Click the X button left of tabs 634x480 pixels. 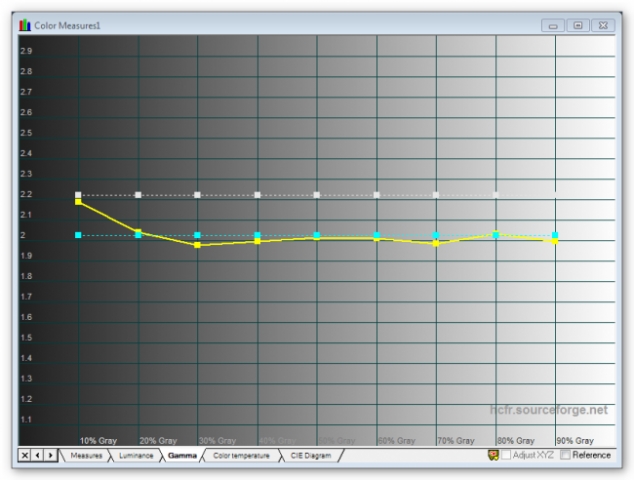[x=25, y=456]
